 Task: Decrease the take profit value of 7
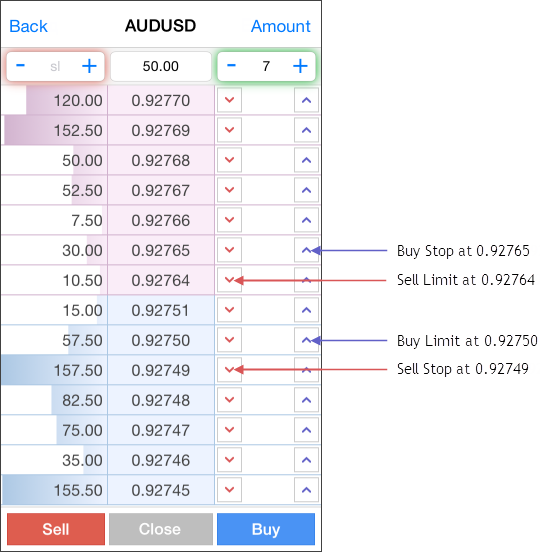click(231, 66)
